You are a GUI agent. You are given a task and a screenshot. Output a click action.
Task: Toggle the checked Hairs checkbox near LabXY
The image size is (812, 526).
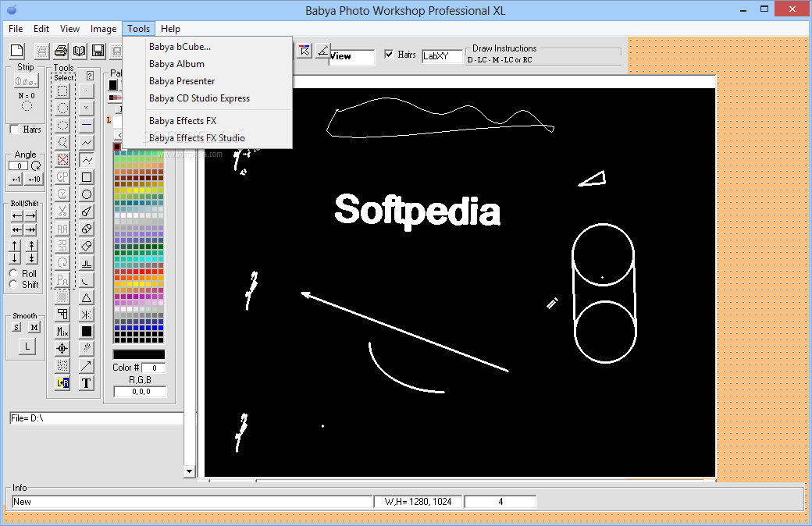[x=389, y=54]
